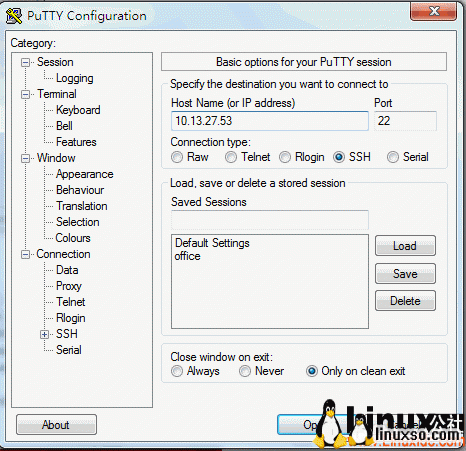Open the Window category in the tree
This screenshot has width=466, height=451.
pos(56,158)
